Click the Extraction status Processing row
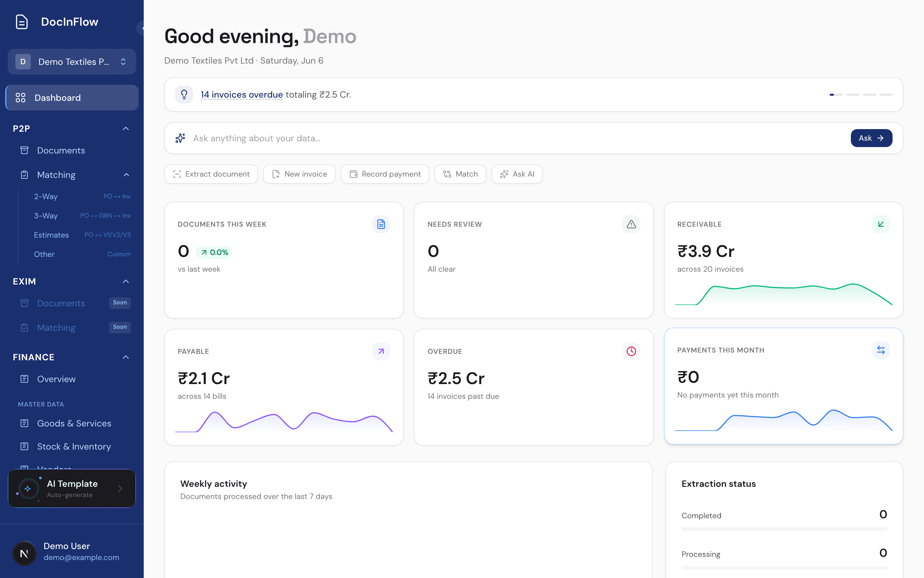 784,558
